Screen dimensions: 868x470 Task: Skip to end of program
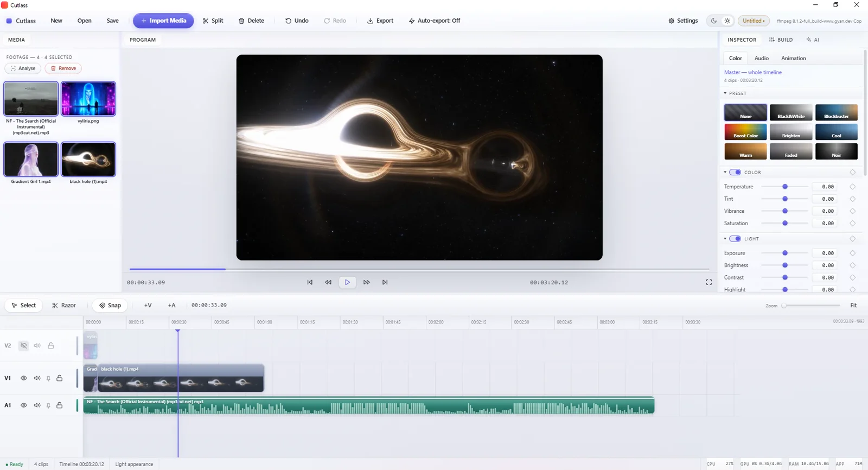[385, 282]
